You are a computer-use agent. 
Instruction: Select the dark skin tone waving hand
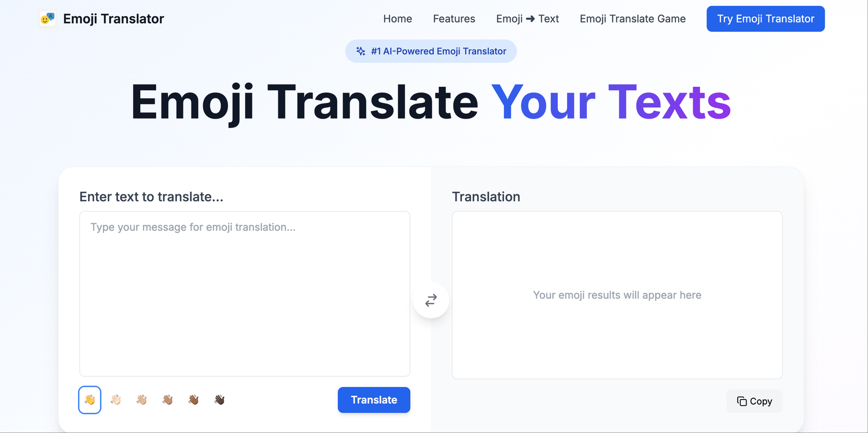click(219, 399)
